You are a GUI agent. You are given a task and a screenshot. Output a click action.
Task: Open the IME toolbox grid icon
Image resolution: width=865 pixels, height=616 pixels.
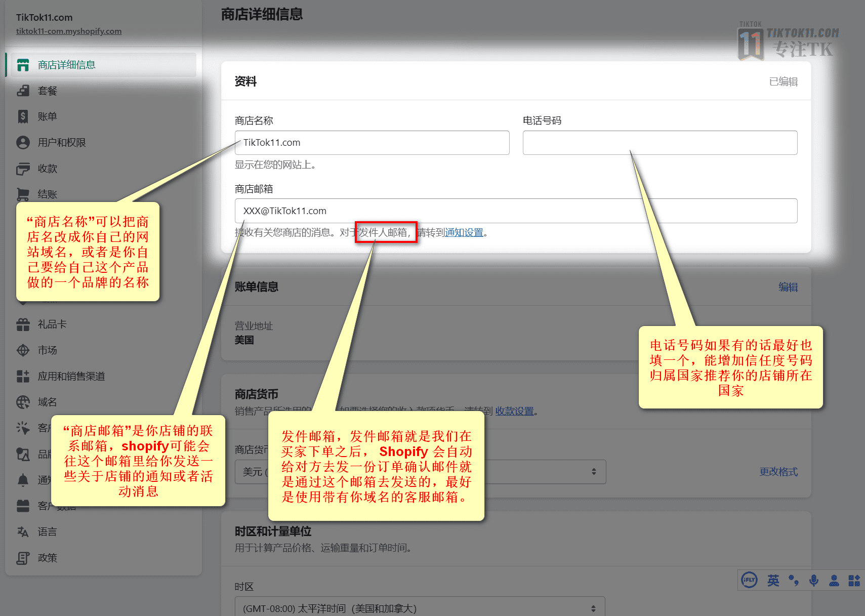click(x=854, y=580)
